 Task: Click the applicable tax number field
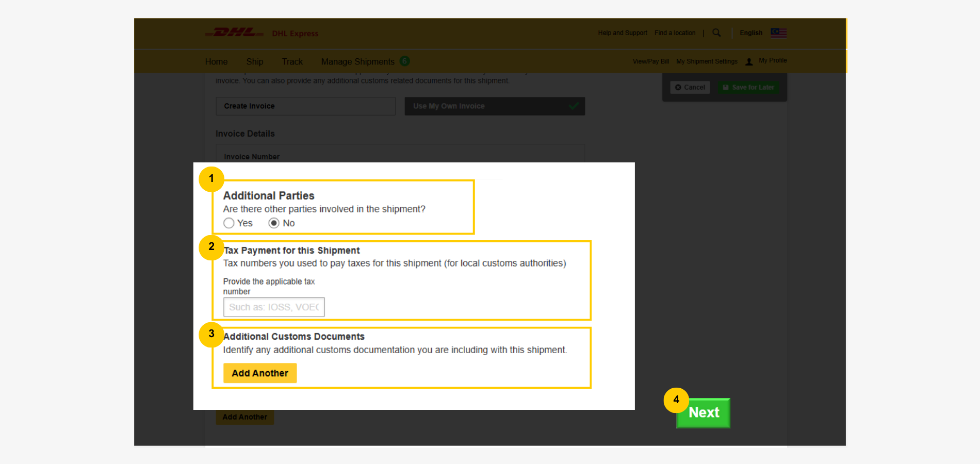click(x=274, y=307)
